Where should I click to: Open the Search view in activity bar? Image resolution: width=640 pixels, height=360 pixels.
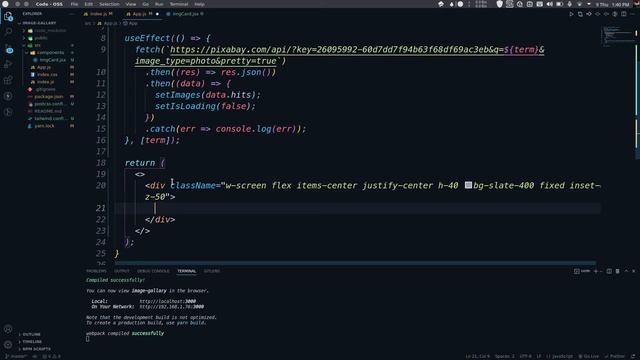point(8,31)
